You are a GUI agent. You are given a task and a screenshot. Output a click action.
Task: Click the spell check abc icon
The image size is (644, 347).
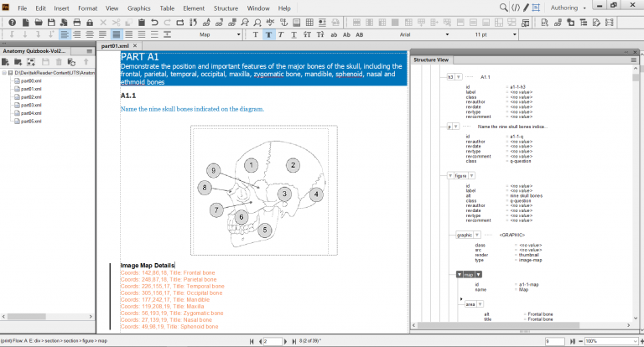point(270,23)
